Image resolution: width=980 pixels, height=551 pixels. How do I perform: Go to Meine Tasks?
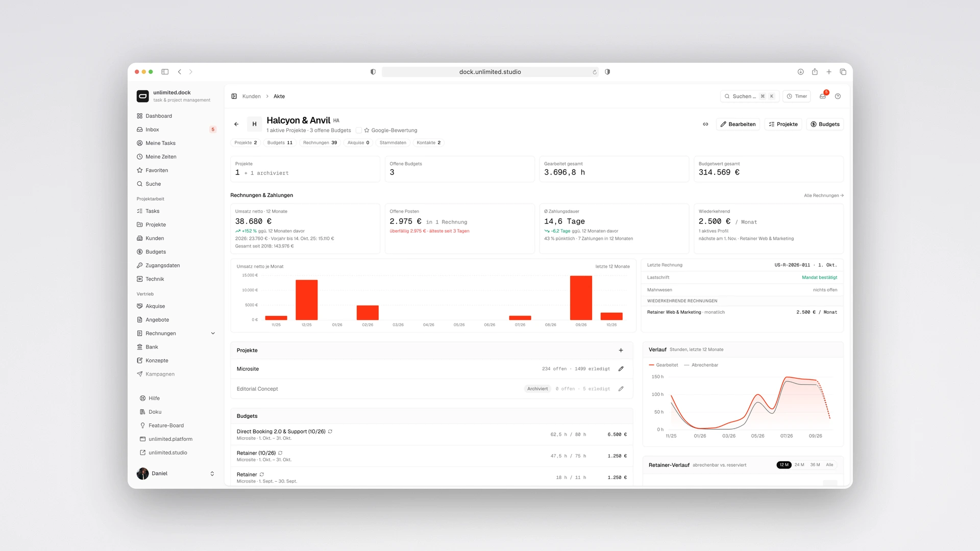pyautogui.click(x=176, y=143)
